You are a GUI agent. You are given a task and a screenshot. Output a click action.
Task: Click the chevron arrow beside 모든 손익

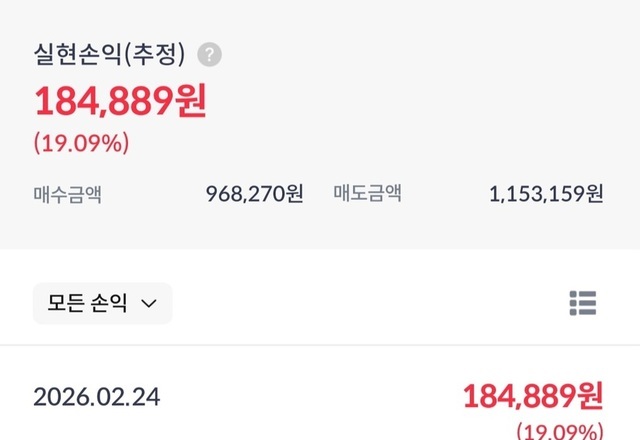(x=149, y=304)
